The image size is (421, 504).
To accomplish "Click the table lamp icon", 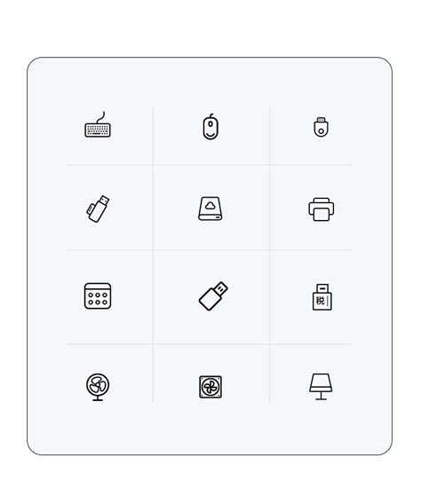I will (321, 387).
